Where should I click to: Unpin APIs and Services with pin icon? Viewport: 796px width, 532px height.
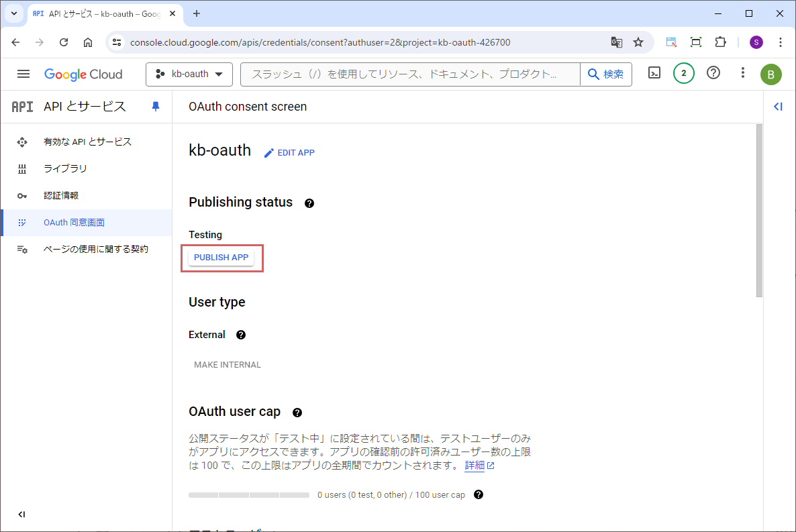[156, 107]
